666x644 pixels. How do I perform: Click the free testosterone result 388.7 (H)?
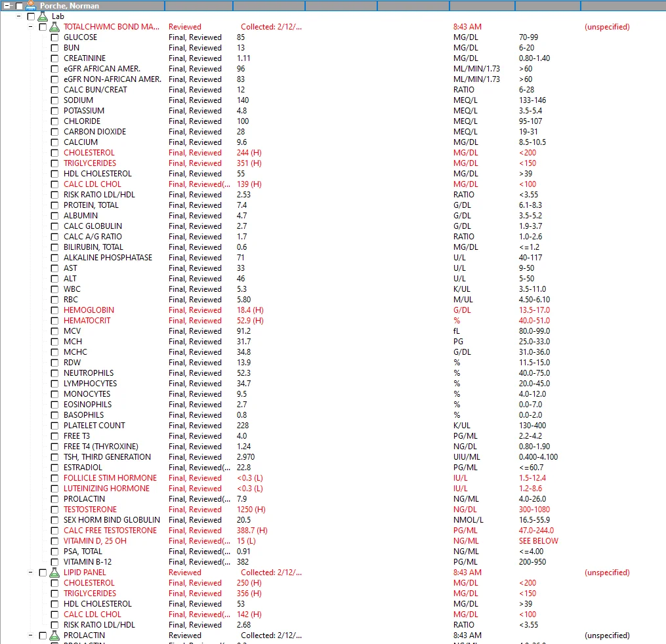point(253,531)
